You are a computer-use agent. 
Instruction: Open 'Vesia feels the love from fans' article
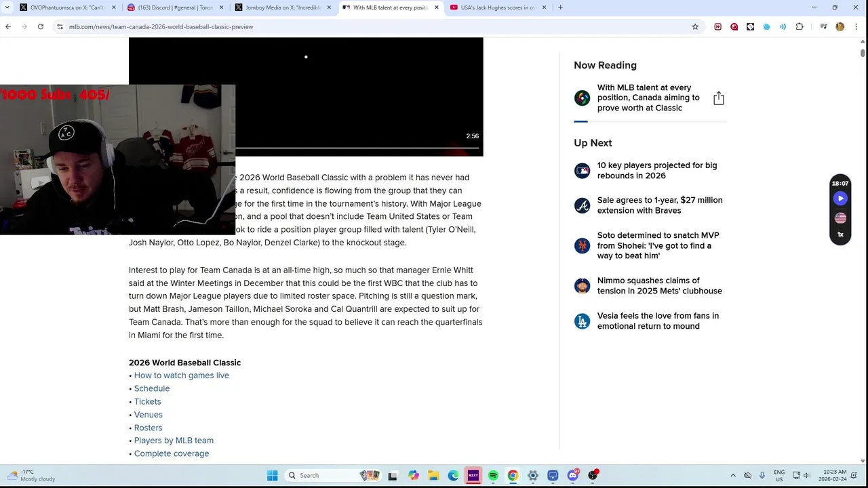pos(658,321)
